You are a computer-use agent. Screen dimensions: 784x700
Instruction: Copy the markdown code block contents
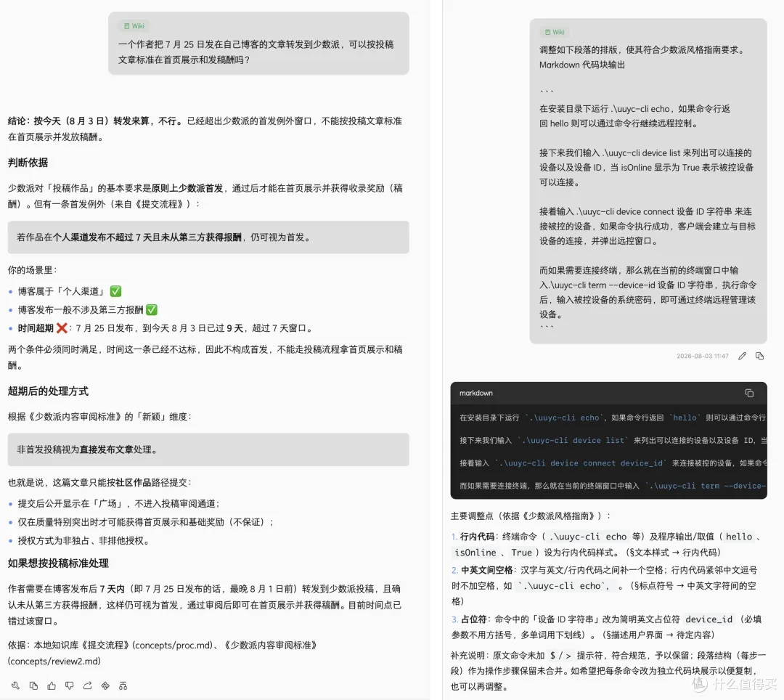click(x=749, y=393)
